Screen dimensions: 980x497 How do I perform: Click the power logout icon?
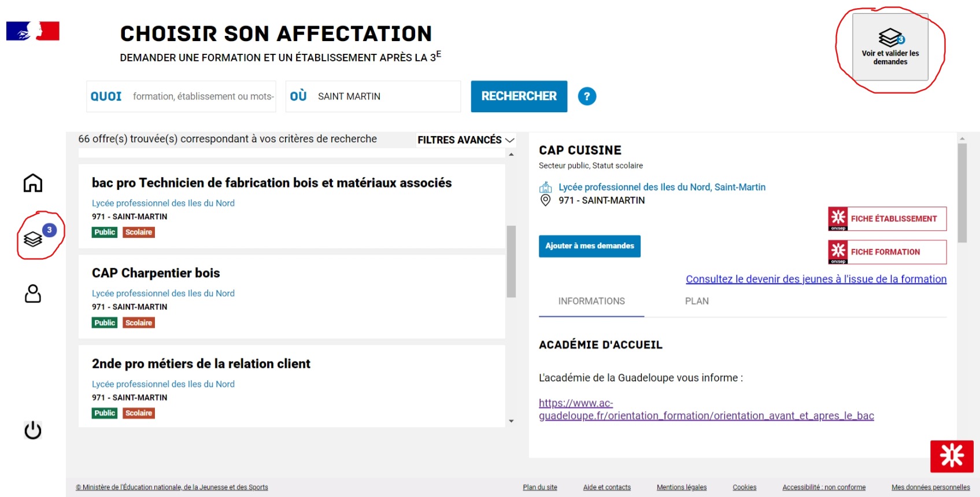(33, 430)
